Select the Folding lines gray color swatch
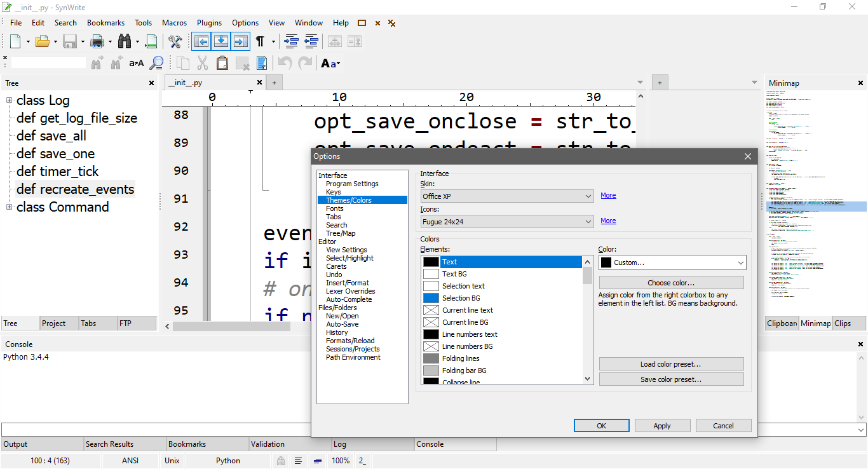 (431, 358)
